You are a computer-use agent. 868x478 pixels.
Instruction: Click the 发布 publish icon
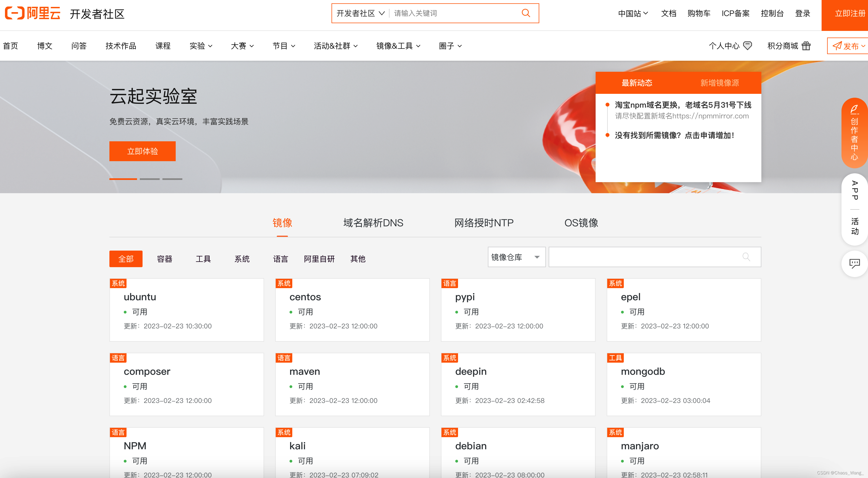[837, 46]
